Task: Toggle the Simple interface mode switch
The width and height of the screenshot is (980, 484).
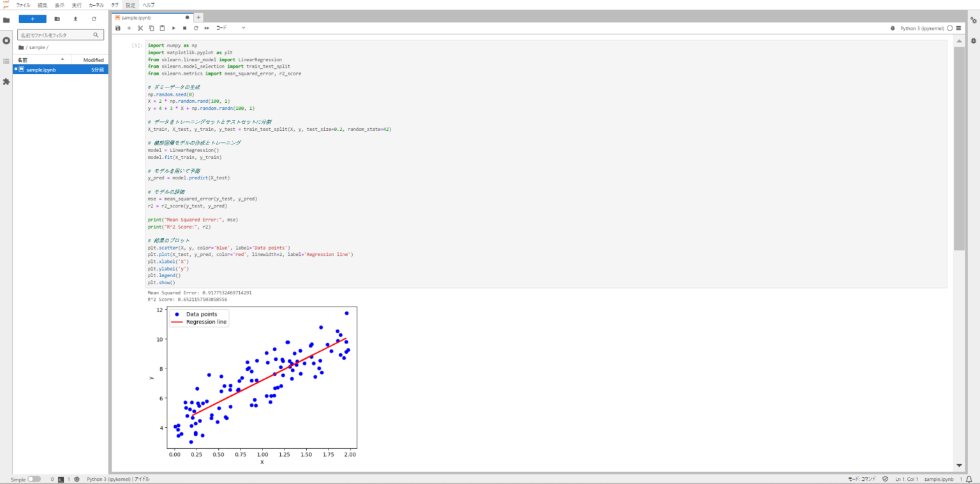Action: click(34, 479)
